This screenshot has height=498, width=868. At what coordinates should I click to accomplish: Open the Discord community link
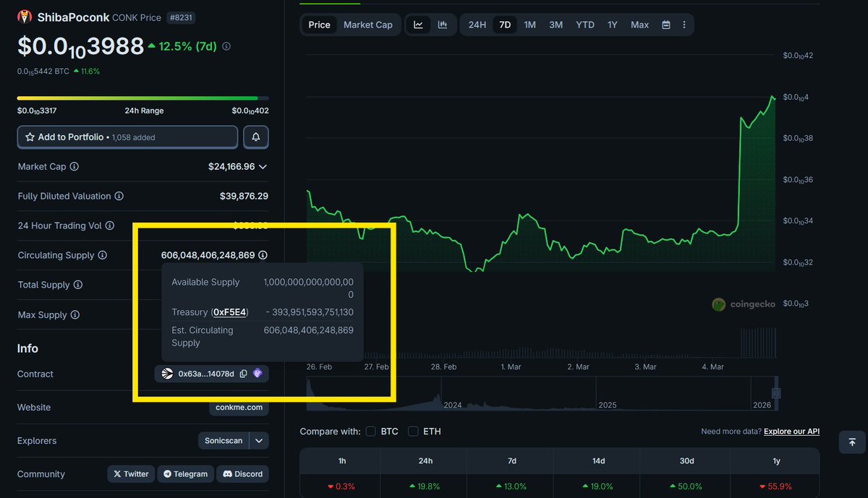pos(242,474)
